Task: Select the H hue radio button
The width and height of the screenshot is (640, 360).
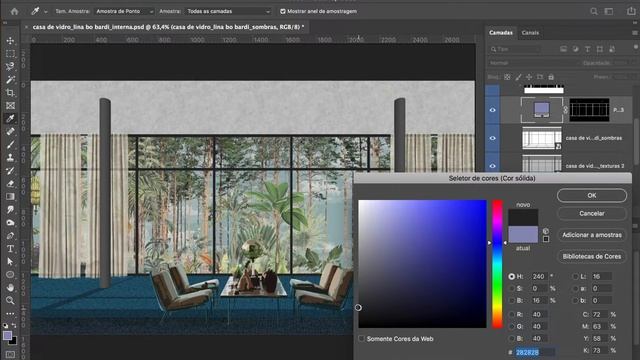Action: click(511, 276)
